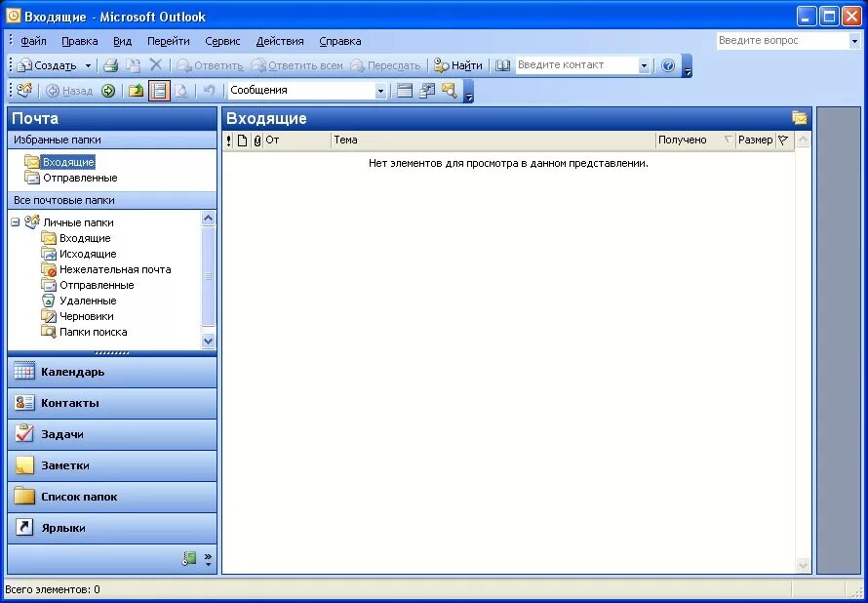The height and width of the screenshot is (603, 868).
Task: Open the Список папок pane
Action: [112, 497]
